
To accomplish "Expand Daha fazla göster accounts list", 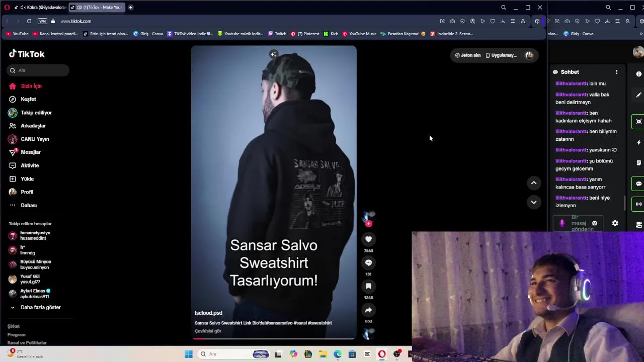I will (x=35, y=307).
